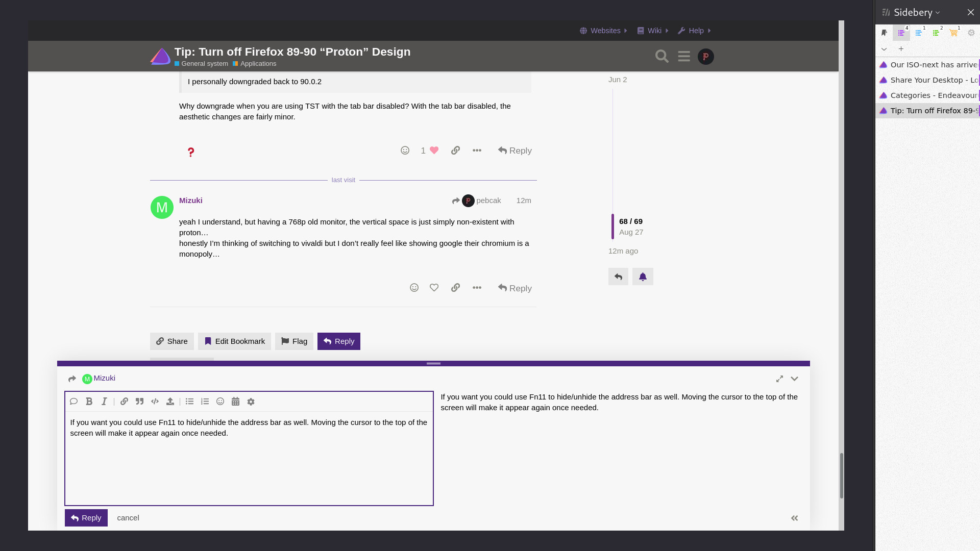Open the composer options gear menu

[x=251, y=402]
